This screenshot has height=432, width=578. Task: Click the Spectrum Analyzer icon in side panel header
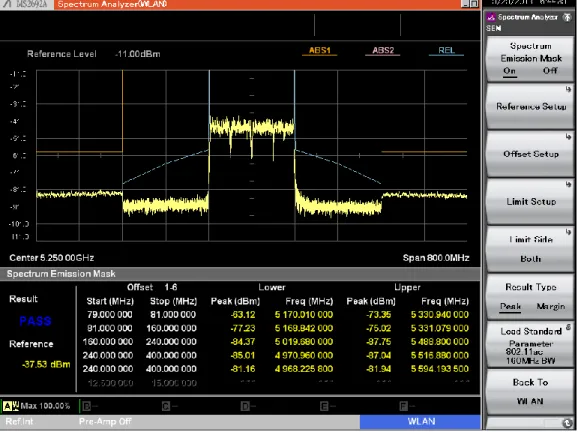click(x=491, y=17)
